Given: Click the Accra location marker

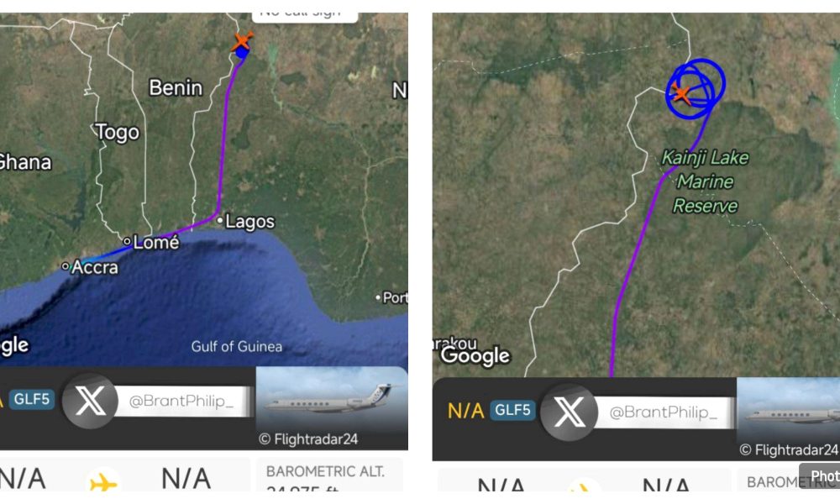Looking at the screenshot, I should [66, 266].
